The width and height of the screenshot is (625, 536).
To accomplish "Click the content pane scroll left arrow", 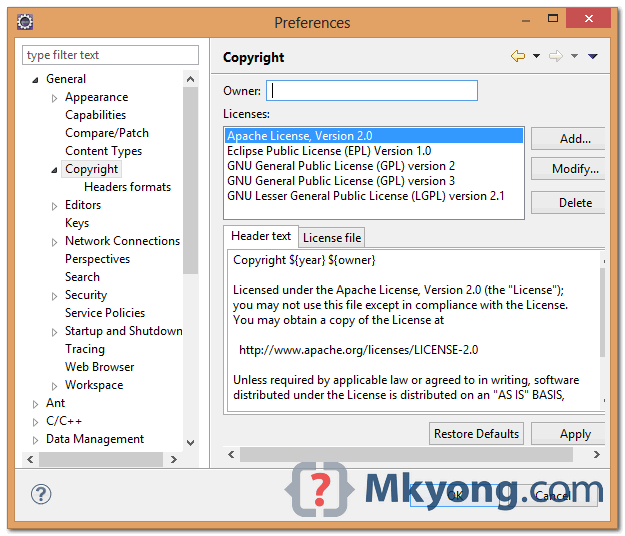I will coord(231,454).
